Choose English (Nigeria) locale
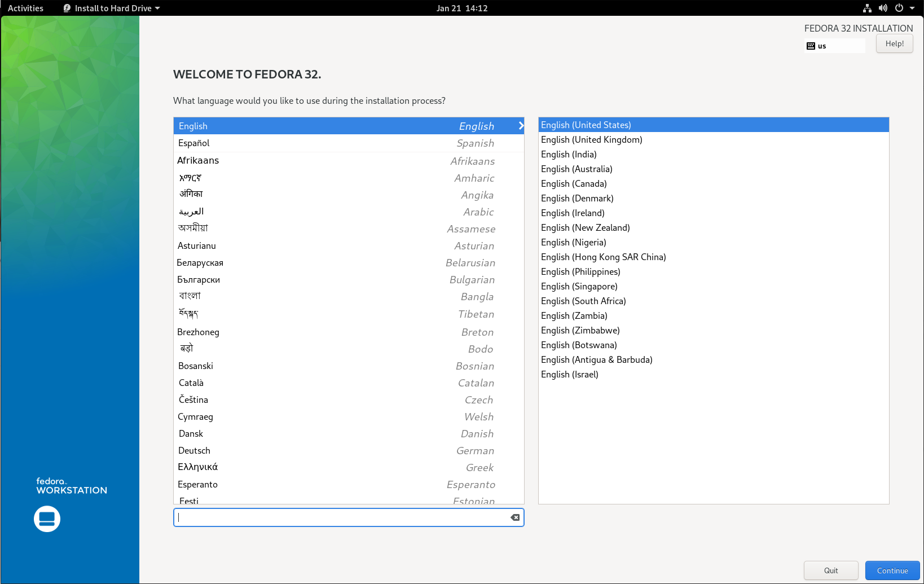The height and width of the screenshot is (584, 924). pyautogui.click(x=714, y=242)
